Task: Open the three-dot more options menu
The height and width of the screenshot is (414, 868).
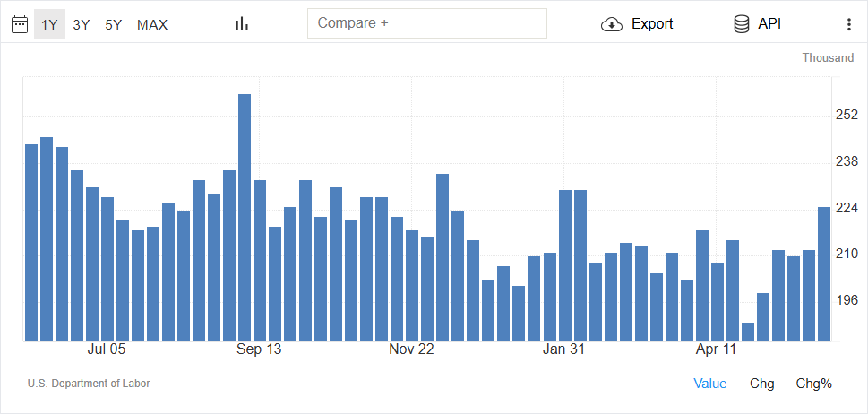Action: (849, 24)
